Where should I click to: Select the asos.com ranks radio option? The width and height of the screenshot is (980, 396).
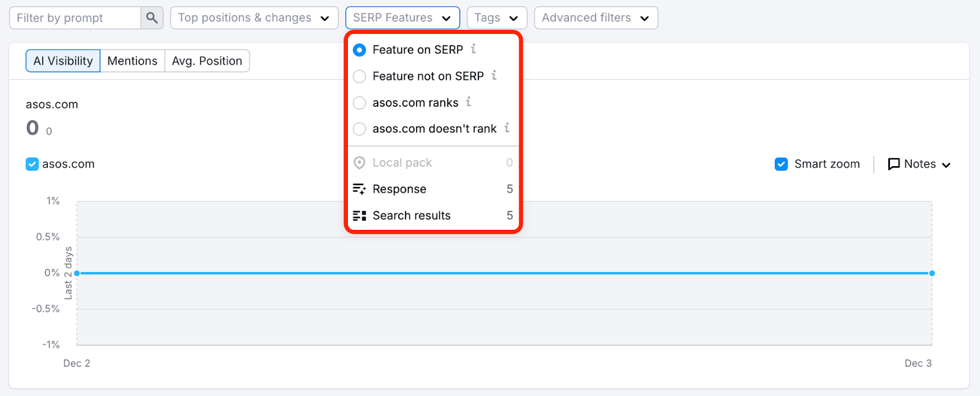coord(360,102)
